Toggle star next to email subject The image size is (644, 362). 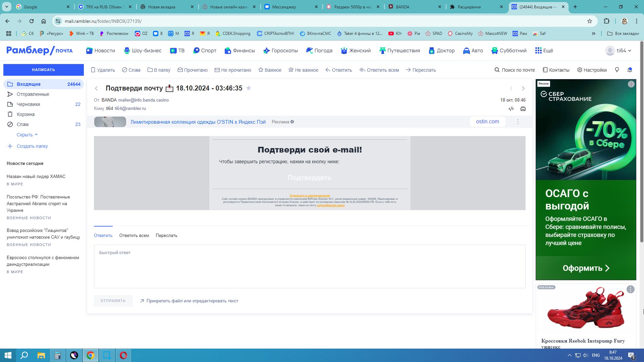click(249, 88)
